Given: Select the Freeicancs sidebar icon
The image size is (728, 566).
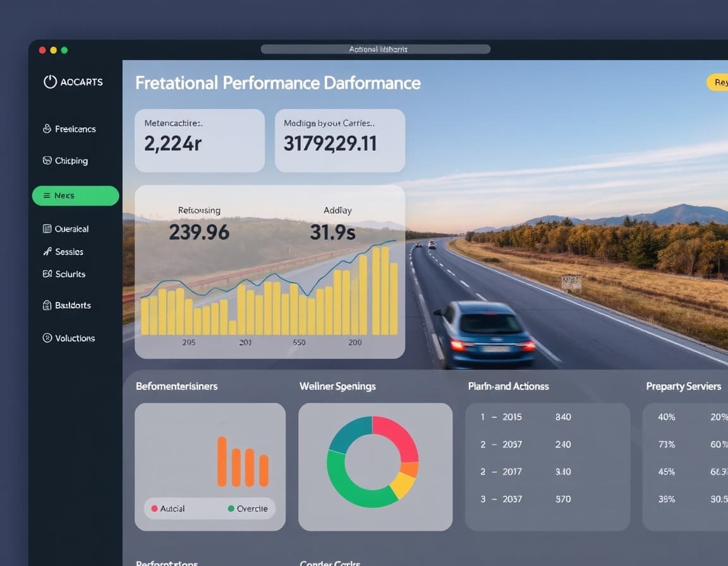Looking at the screenshot, I should 47,129.
